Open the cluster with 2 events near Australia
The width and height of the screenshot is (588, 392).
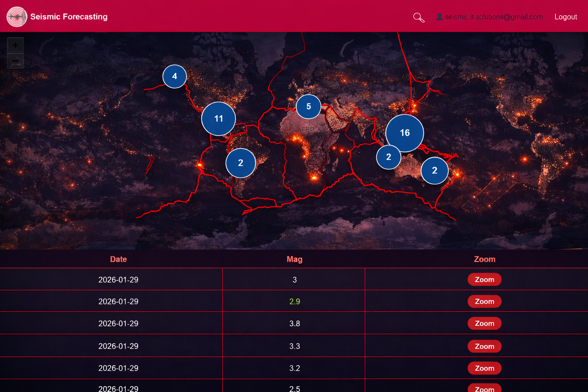(435, 170)
